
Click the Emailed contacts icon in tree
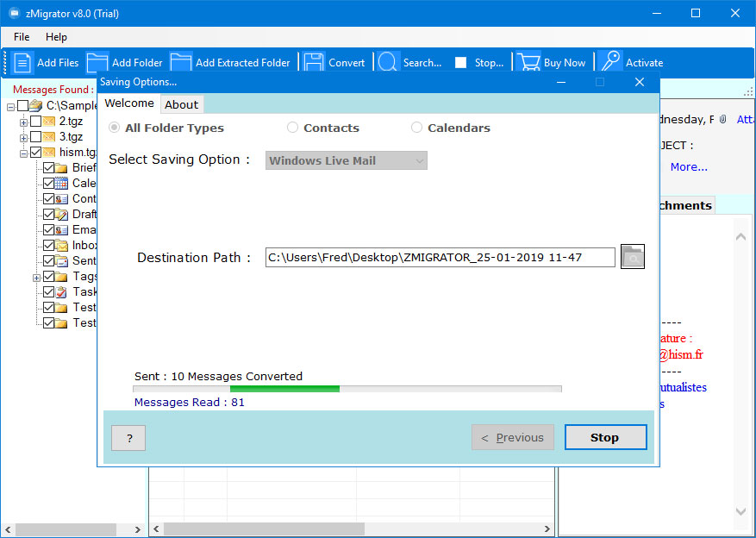tap(61, 229)
